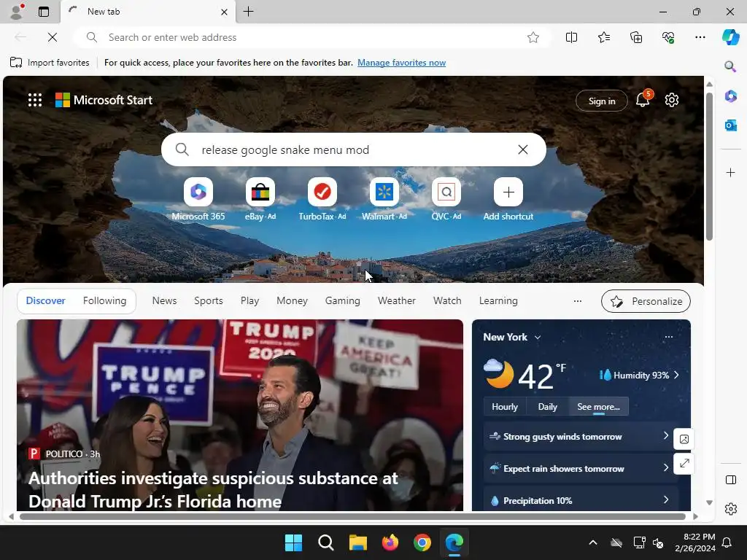The image size is (747, 560).
Task: Open sidebar search icon
Action: point(730,66)
